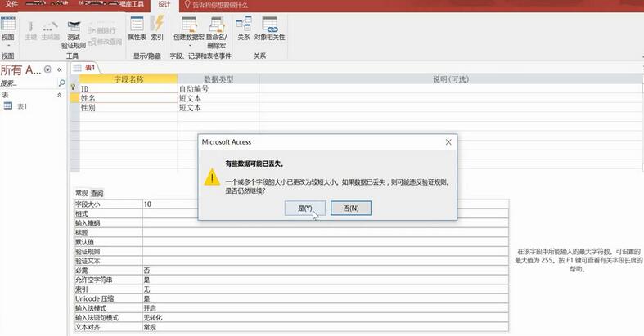The width and height of the screenshot is (644, 336).
Task: Collapse the 表 group in navigation pane
Action: coord(59,96)
